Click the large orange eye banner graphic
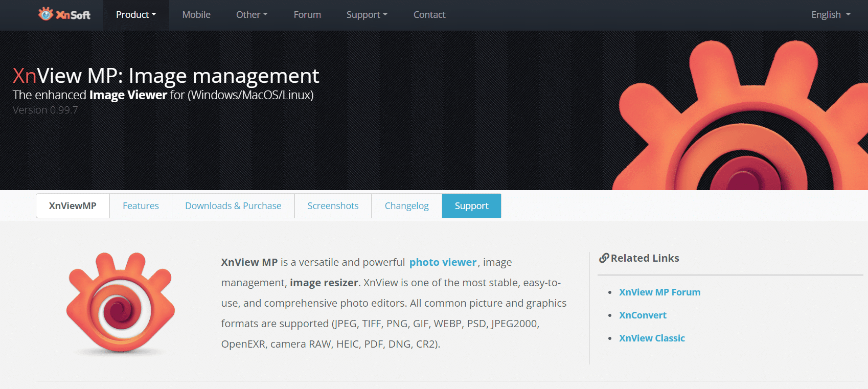868x389 pixels. pos(740,115)
